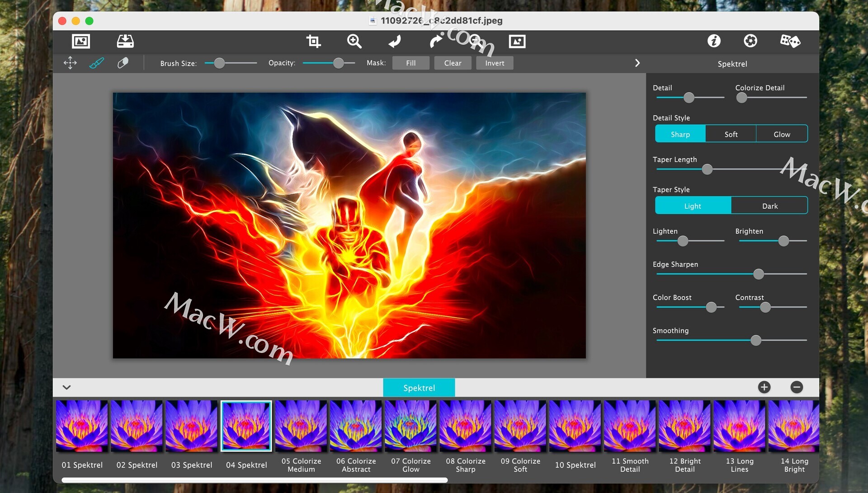Select the mask brush tool
The width and height of the screenshot is (868, 493).
click(x=96, y=63)
